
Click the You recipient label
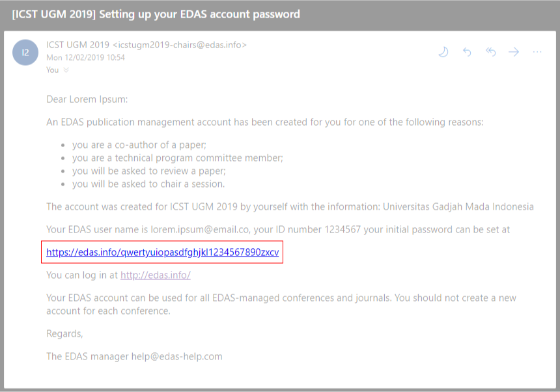coord(52,70)
